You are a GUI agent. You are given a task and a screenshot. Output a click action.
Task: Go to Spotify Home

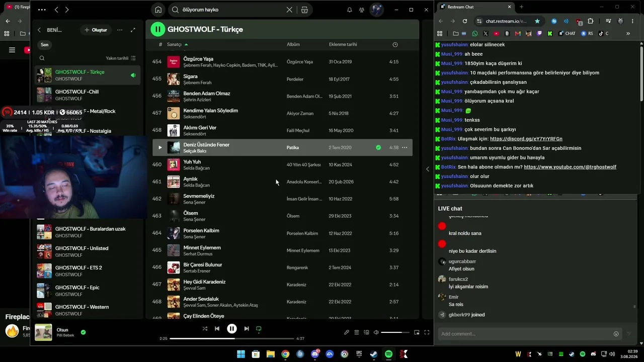coord(158,10)
